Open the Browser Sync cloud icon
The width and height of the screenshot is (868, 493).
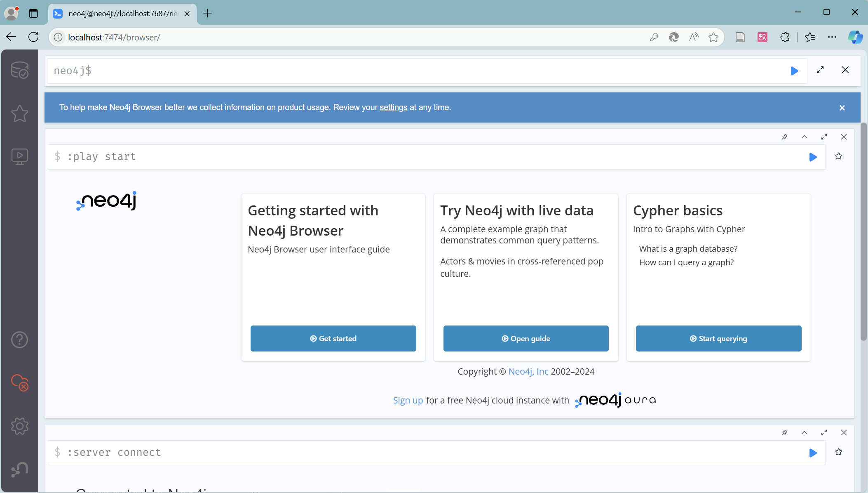pyautogui.click(x=19, y=383)
